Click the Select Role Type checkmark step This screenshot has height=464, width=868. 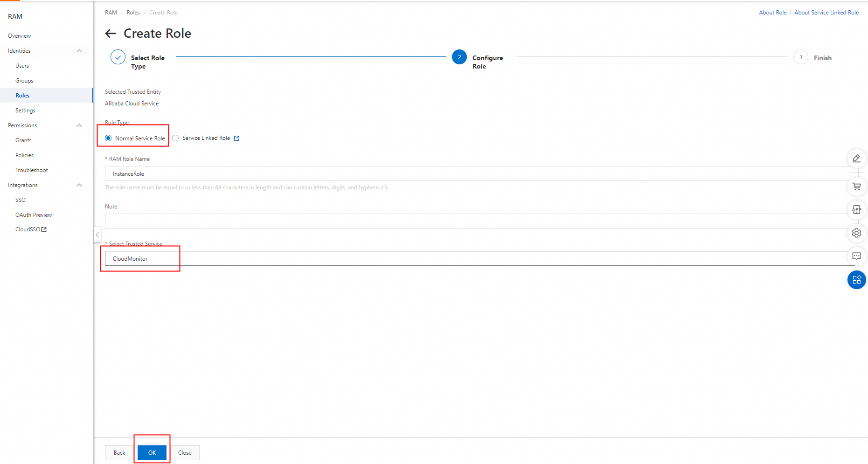(118, 57)
